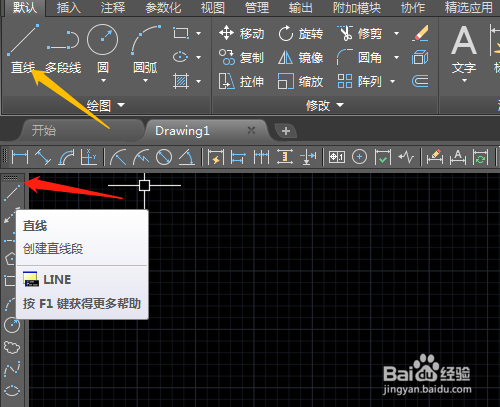Screen dimensions: 500x407
Task: Click the Array (阵列) tool
Action: point(359,81)
